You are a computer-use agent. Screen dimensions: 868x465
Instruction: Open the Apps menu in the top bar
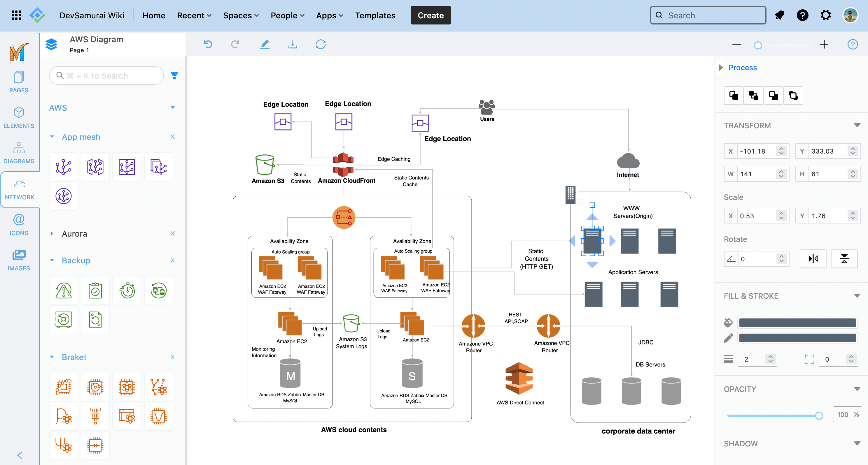click(329, 15)
